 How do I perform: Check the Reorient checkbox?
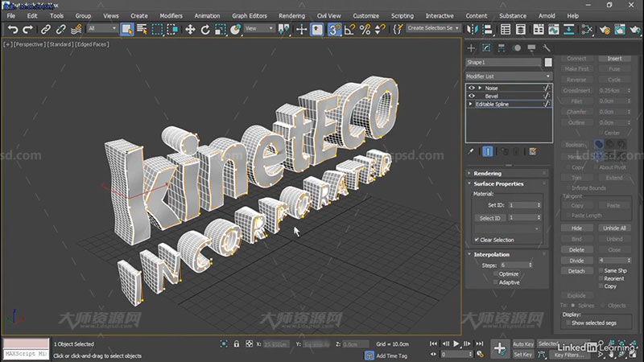601,278
